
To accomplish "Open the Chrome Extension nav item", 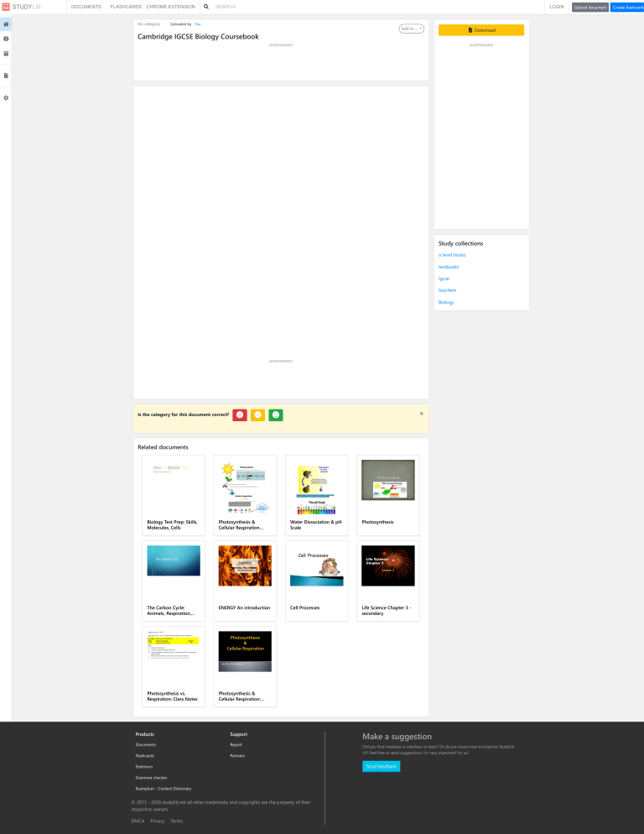I will click(170, 7).
